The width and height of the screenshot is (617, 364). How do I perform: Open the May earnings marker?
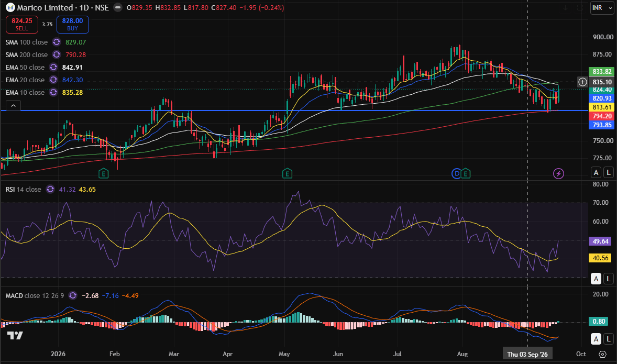(287, 173)
